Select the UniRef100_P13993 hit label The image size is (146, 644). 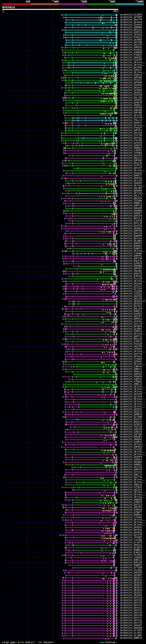(x=131, y=15)
